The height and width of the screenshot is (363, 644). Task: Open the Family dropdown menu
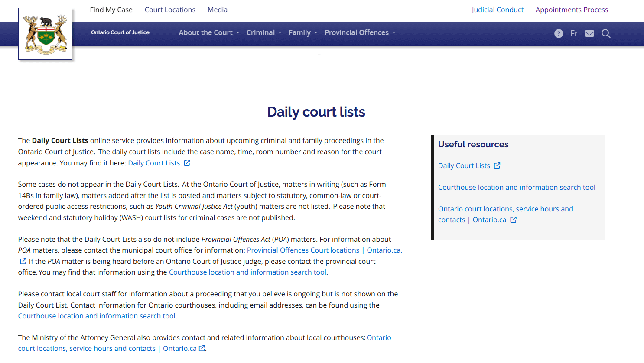(303, 33)
